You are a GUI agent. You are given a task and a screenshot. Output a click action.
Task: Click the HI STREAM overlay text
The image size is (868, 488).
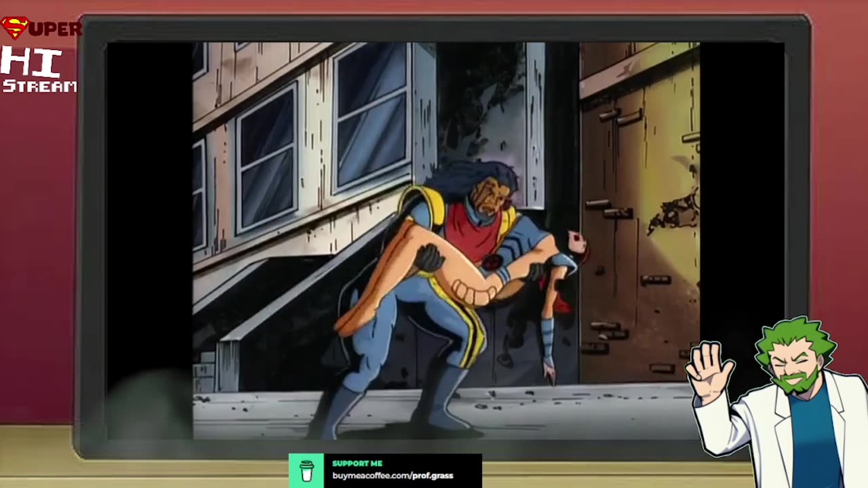[39, 70]
